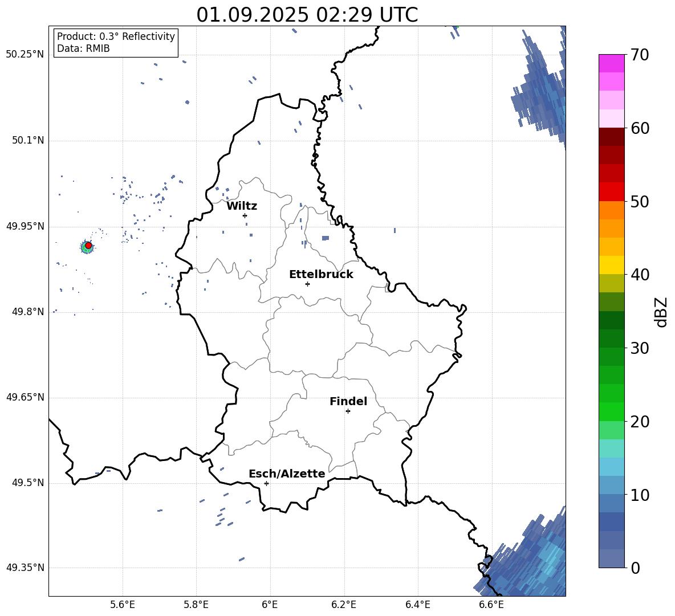Click the 49.95°N latitude label
The width and height of the screenshot is (675, 616).
[x=25, y=226]
